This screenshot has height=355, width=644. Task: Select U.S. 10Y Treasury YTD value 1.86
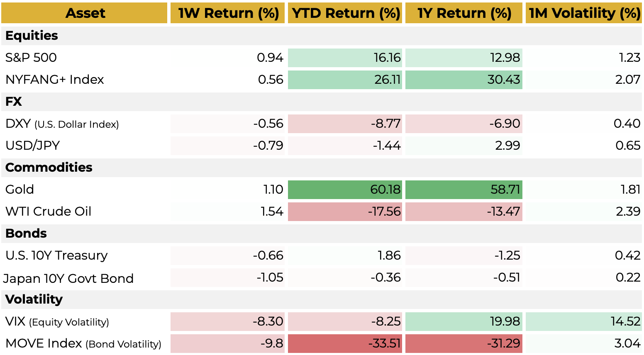pyautogui.click(x=345, y=255)
